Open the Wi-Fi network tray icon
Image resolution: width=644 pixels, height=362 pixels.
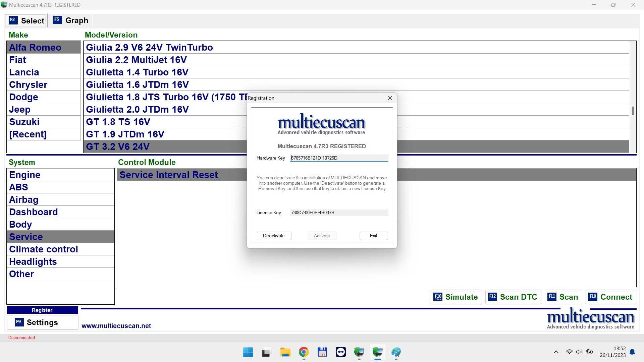tap(569, 352)
